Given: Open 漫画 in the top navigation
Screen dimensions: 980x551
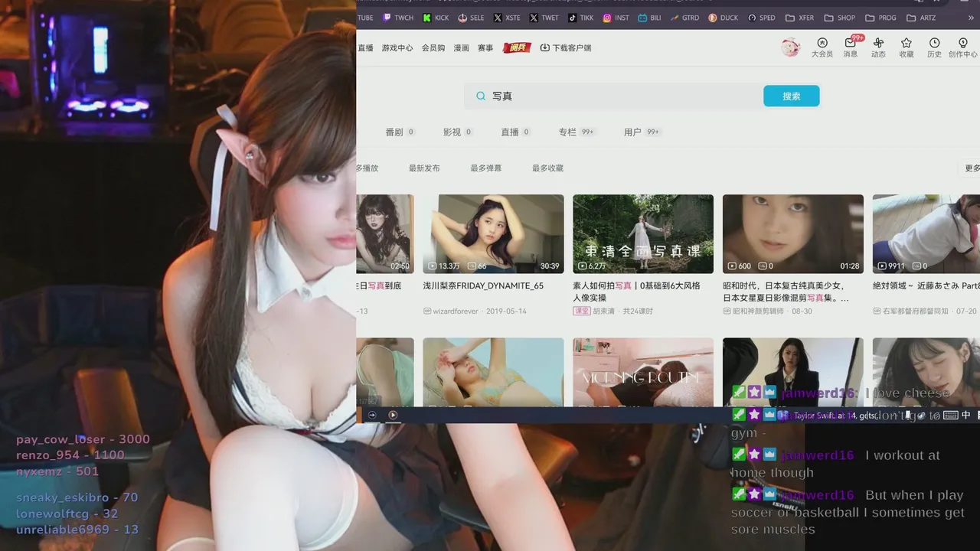Looking at the screenshot, I should pos(461,47).
